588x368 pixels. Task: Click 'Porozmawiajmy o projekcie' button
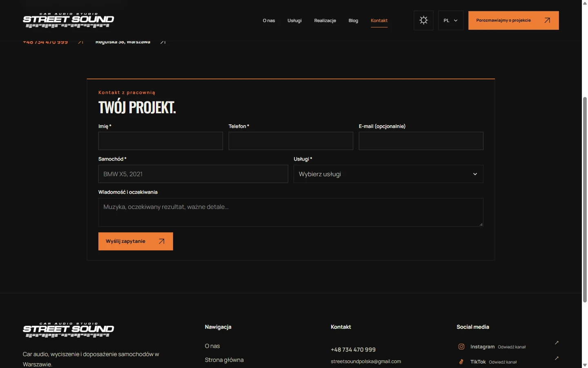(513, 20)
